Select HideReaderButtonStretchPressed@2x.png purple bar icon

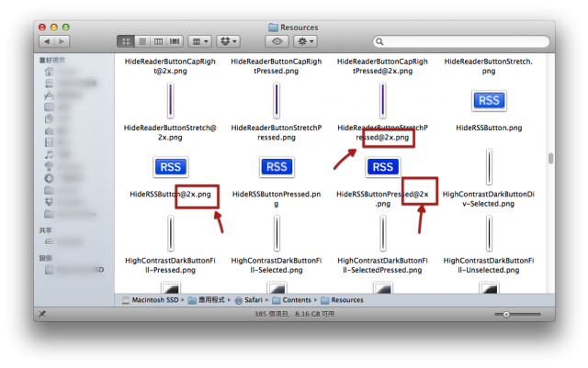pyautogui.click(x=382, y=100)
